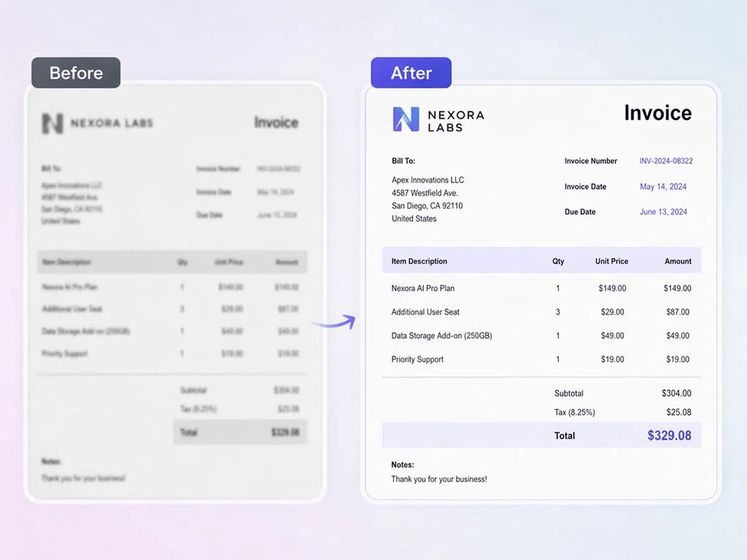This screenshot has height=560, width=747.
Task: Click the Invoice title in After invoice
Action: [x=658, y=113]
